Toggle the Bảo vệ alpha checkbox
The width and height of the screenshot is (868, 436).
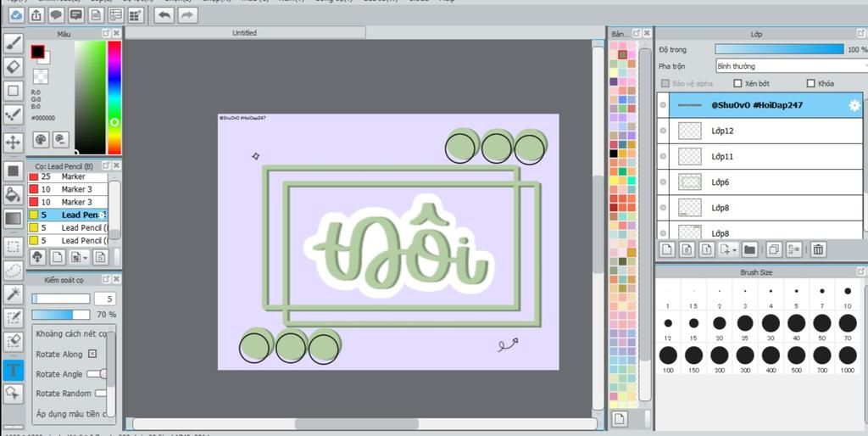click(x=665, y=84)
